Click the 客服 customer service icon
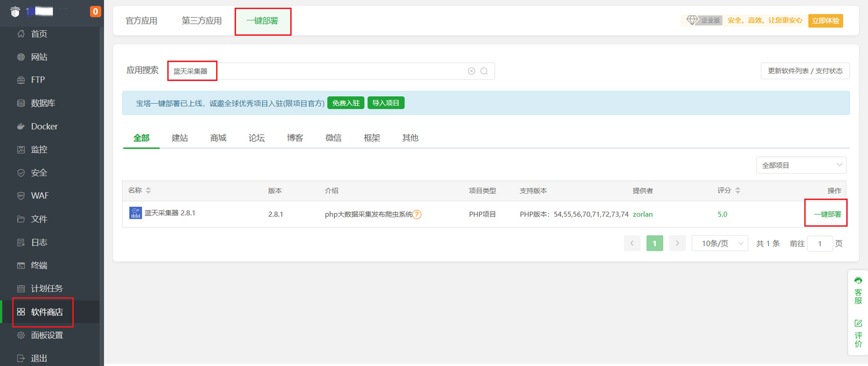Image resolution: width=868 pixels, height=366 pixels. pyautogui.click(x=858, y=281)
